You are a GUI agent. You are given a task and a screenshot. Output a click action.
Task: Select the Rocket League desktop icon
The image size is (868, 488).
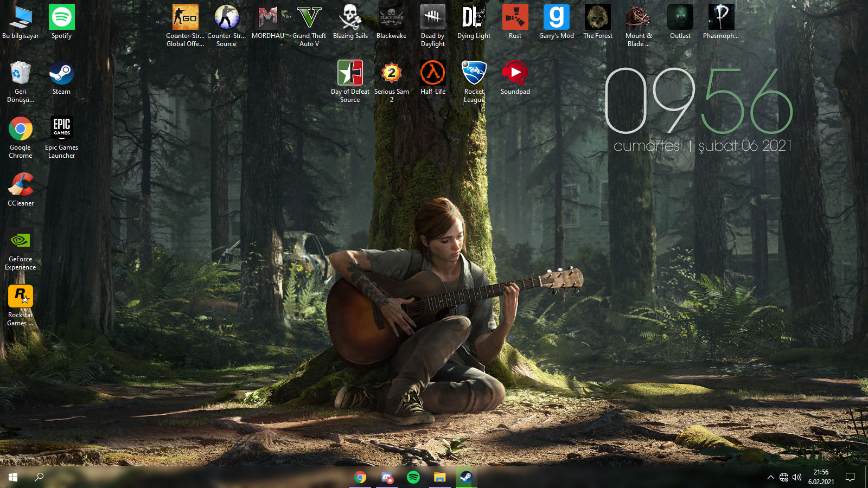point(474,73)
